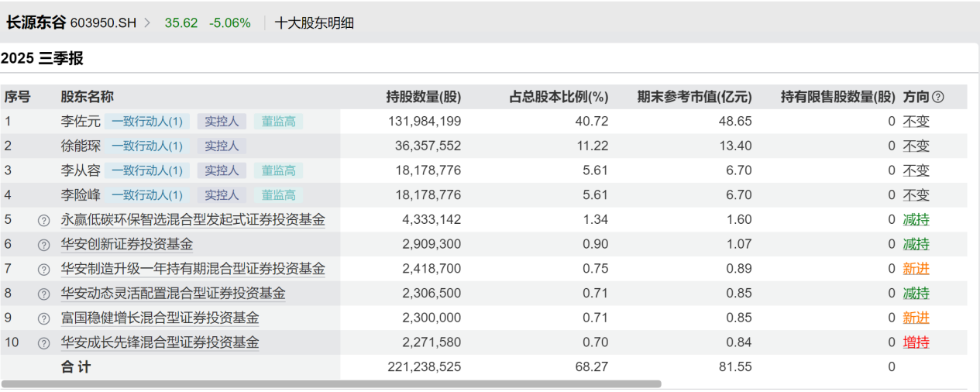Click 实控人 tag next to 徐能琛
The image size is (980, 392).
(x=222, y=146)
